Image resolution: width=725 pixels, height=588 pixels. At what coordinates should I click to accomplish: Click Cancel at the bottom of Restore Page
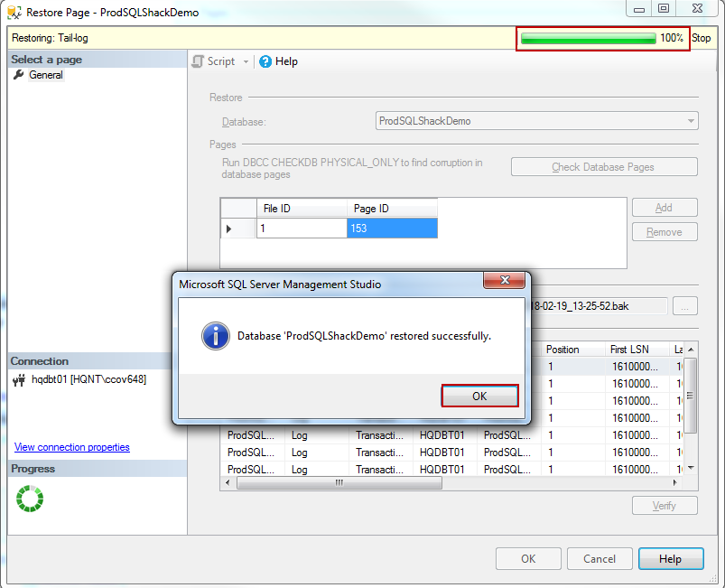point(600,559)
